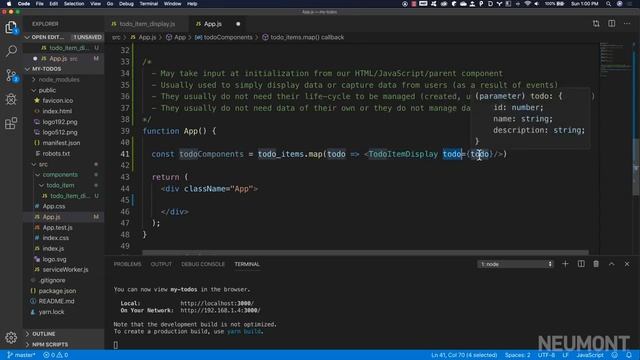The image size is (640, 360).
Task: Change the encoding via UTF-8 in the status bar
Action: click(546, 355)
